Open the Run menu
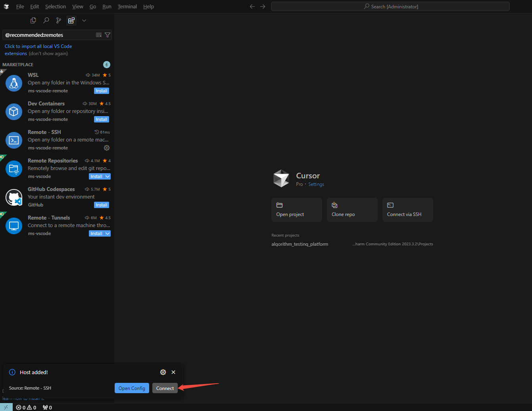 [x=107, y=7]
